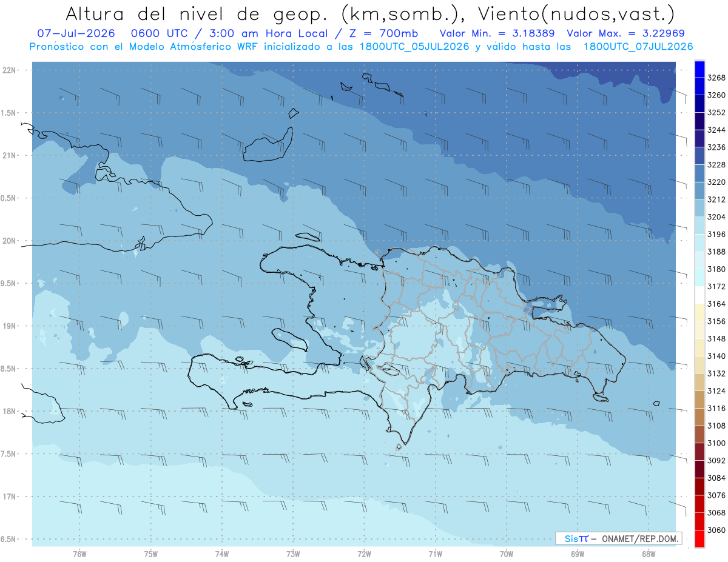Click color swatch between 3196 and 3188
Viewport: 728px width, 562px height.
point(699,243)
